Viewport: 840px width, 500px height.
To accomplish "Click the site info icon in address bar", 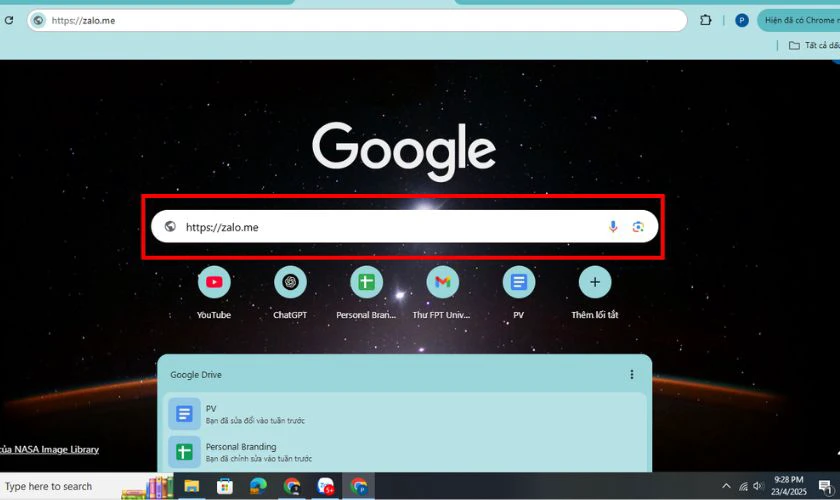I will coord(38,20).
